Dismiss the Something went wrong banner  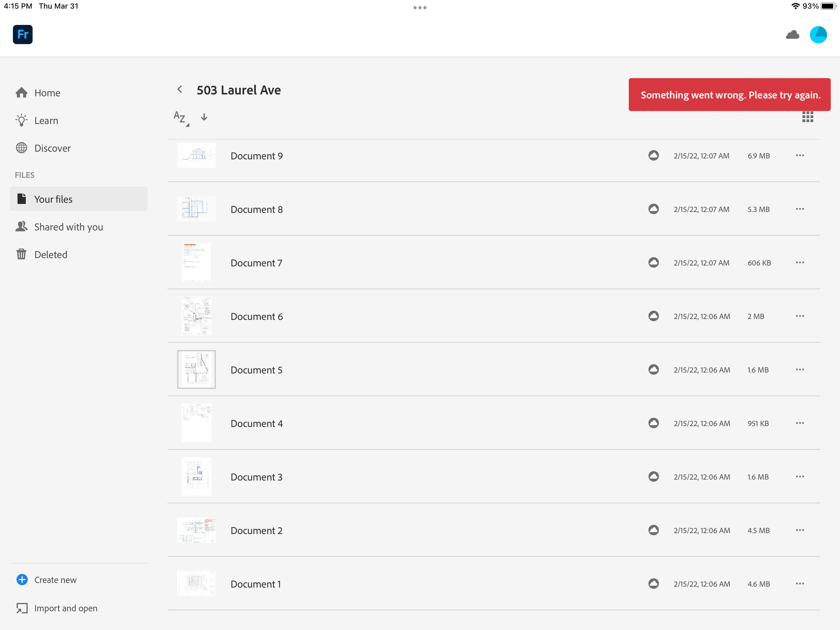[729, 95]
